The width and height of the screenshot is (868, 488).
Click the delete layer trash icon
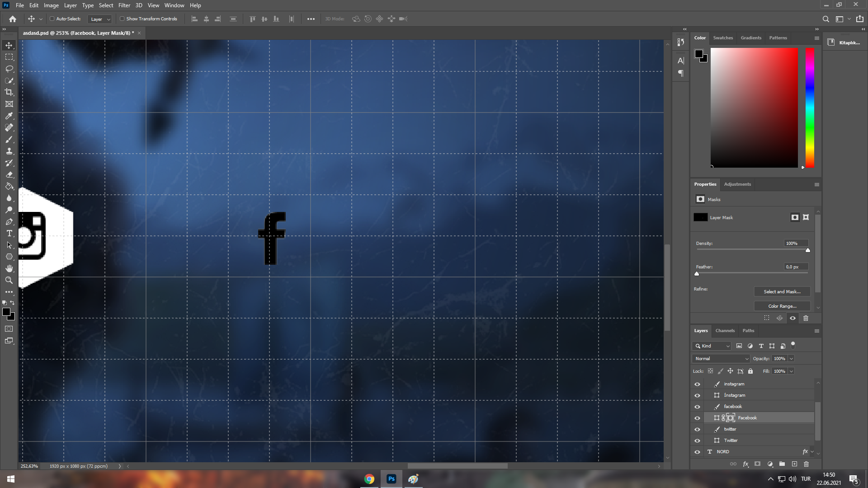click(x=806, y=464)
